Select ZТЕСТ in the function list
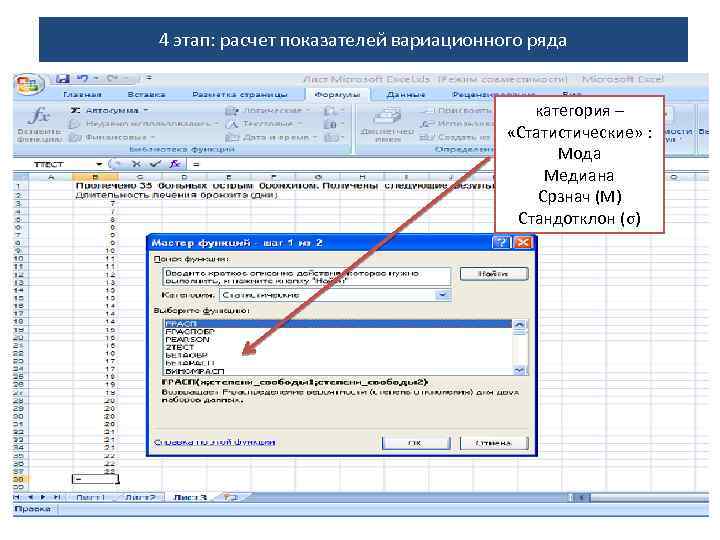The width and height of the screenshot is (720, 540). click(338, 347)
